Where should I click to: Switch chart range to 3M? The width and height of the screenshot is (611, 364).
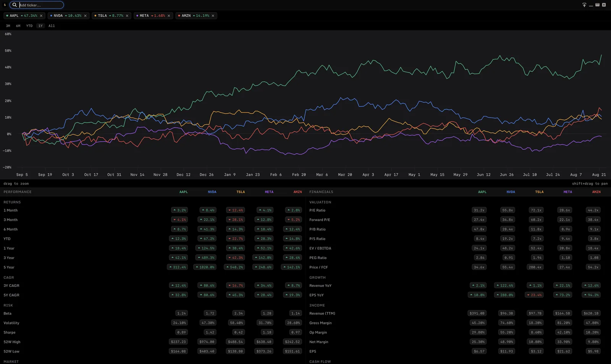pyautogui.click(x=8, y=26)
